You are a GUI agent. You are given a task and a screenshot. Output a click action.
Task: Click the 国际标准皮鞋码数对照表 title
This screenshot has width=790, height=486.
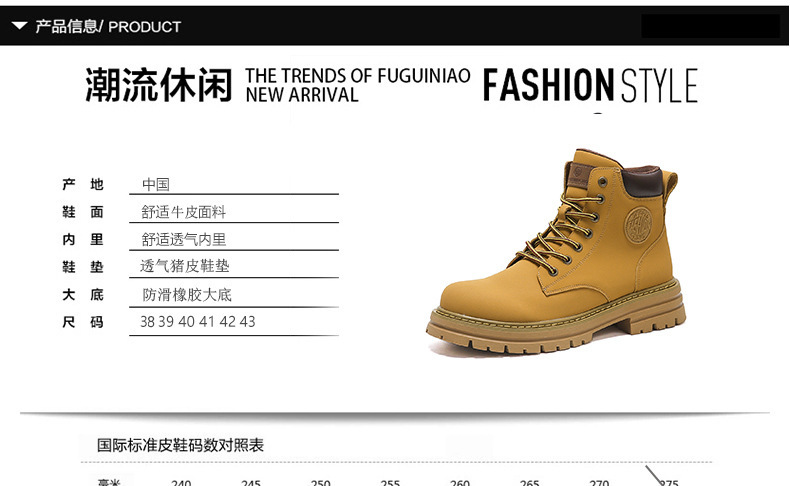coord(180,445)
